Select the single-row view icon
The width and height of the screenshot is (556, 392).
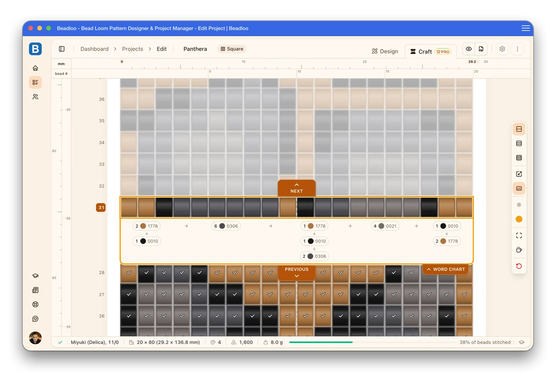[519, 129]
